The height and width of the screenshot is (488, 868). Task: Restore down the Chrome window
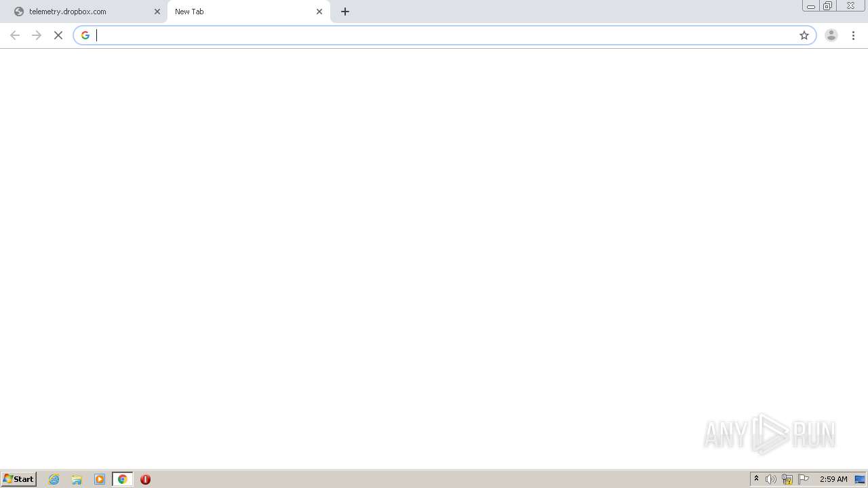(828, 6)
